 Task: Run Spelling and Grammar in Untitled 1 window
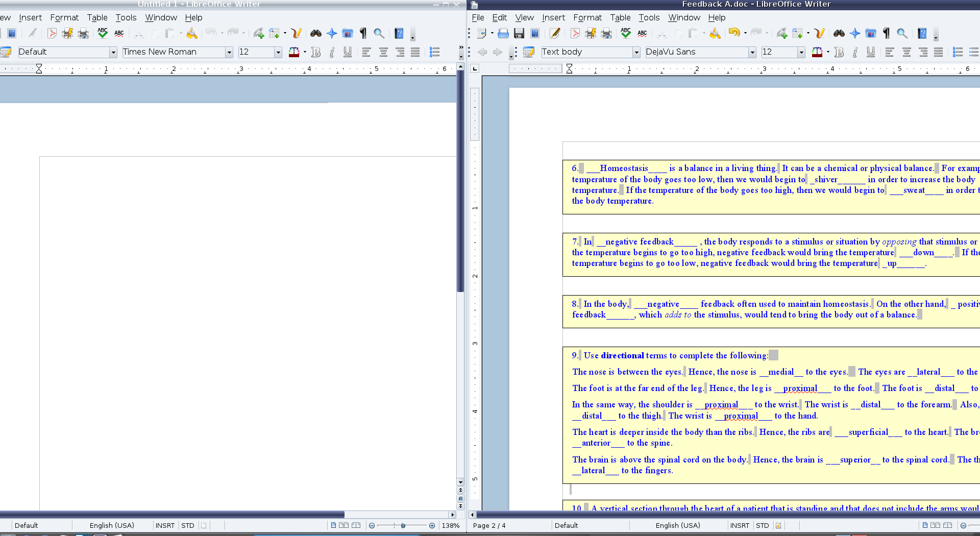coord(103,33)
